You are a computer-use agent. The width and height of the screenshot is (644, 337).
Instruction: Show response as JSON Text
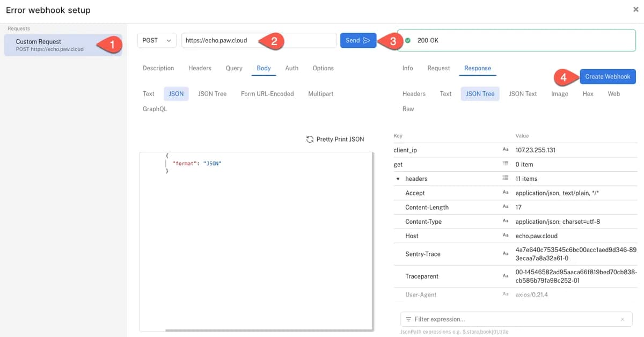tap(523, 94)
